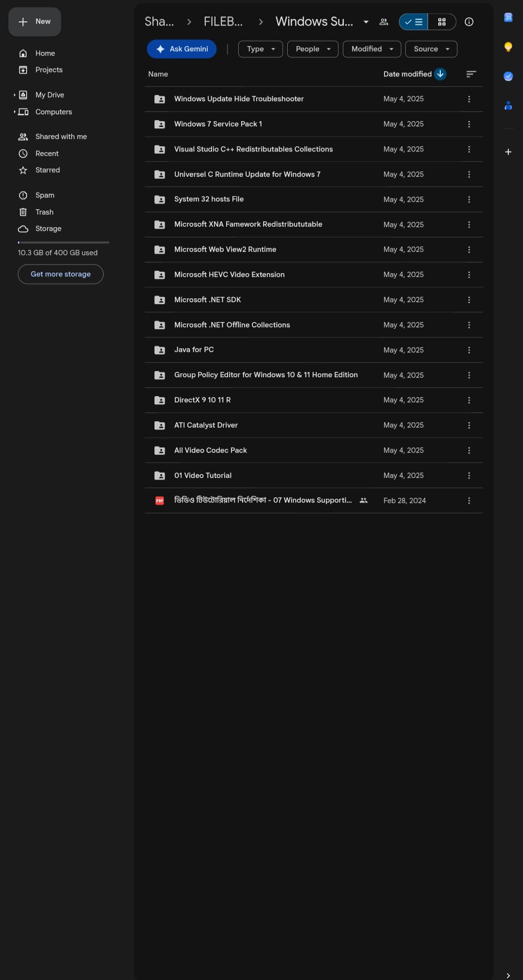Open the Modified filter dropdown

pos(372,49)
